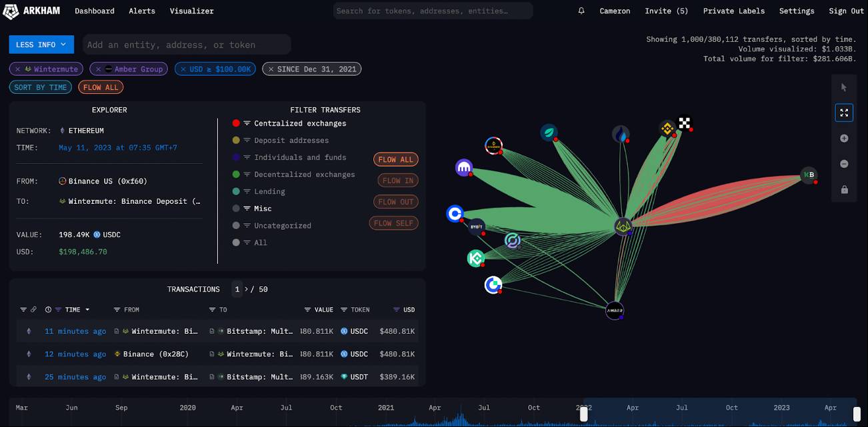This screenshot has width=868, height=427.
Task: Click the token and address search field
Action: (x=433, y=11)
